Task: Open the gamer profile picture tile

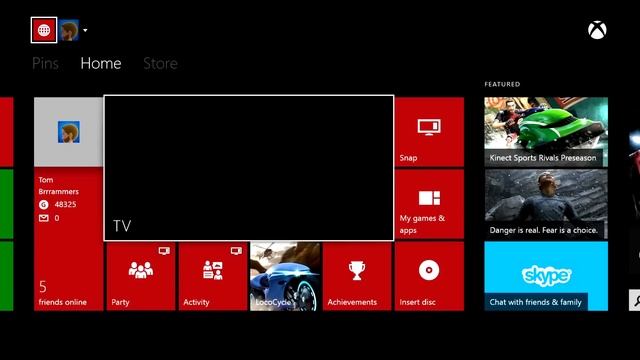Action: pyautogui.click(x=69, y=132)
